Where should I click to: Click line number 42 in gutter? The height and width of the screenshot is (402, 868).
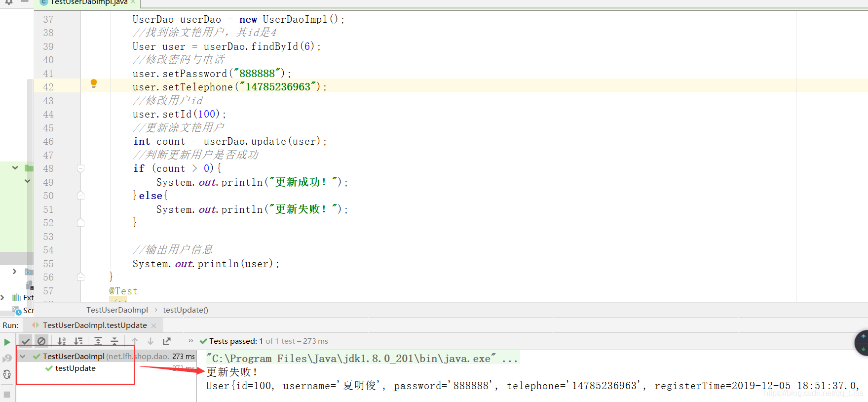(48, 87)
